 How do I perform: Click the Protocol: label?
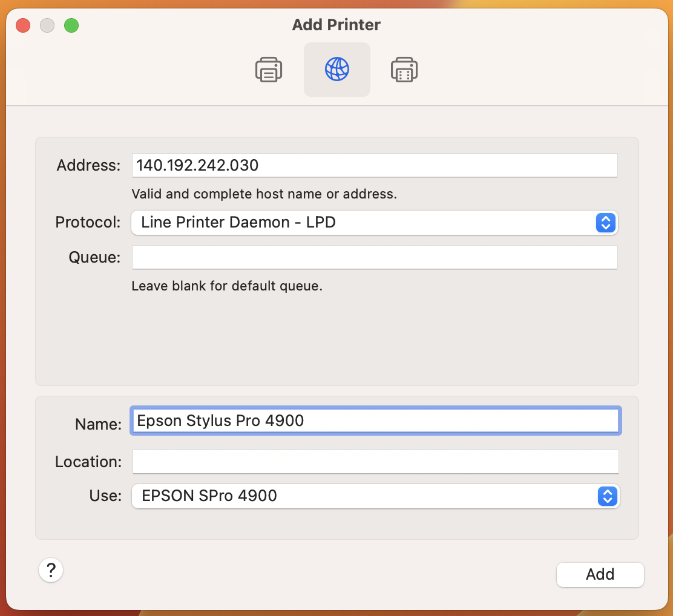(88, 222)
